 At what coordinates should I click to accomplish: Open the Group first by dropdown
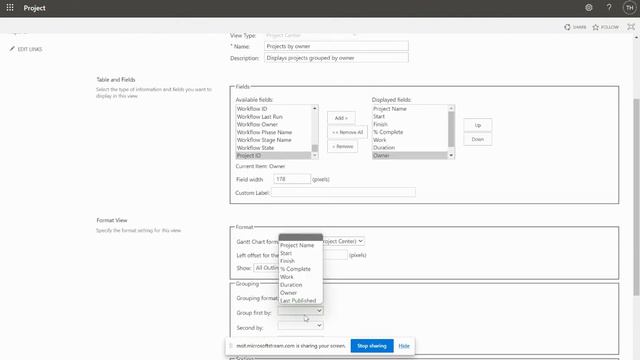click(300, 311)
